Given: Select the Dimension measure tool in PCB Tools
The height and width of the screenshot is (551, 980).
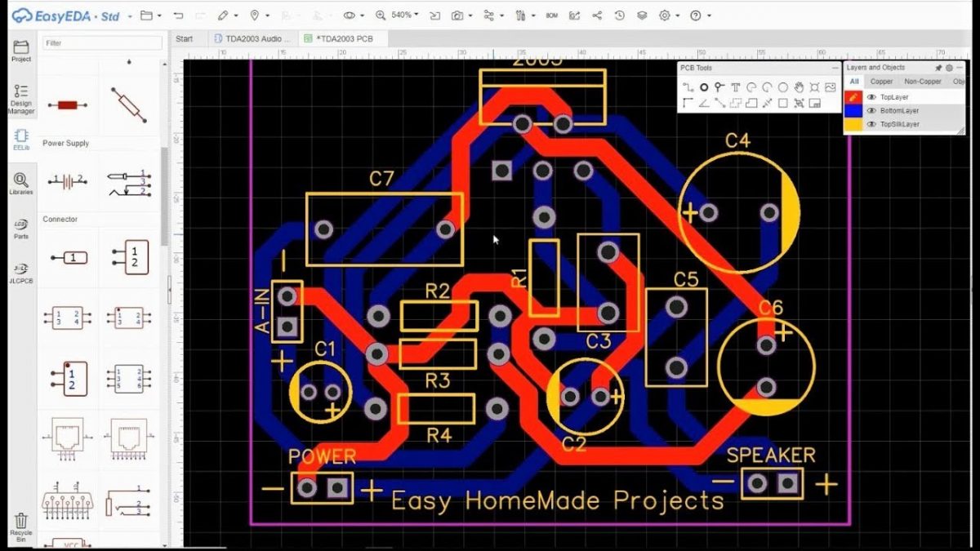Looking at the screenshot, I should [x=767, y=103].
